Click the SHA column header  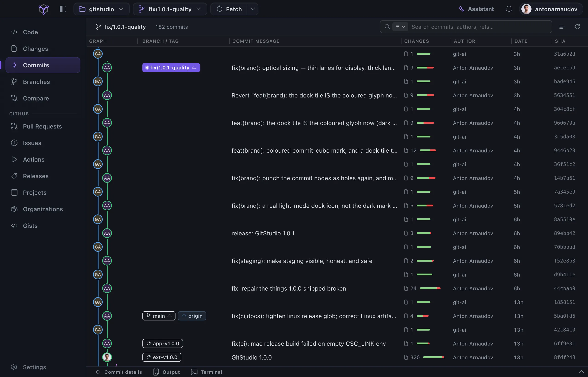[x=560, y=41]
